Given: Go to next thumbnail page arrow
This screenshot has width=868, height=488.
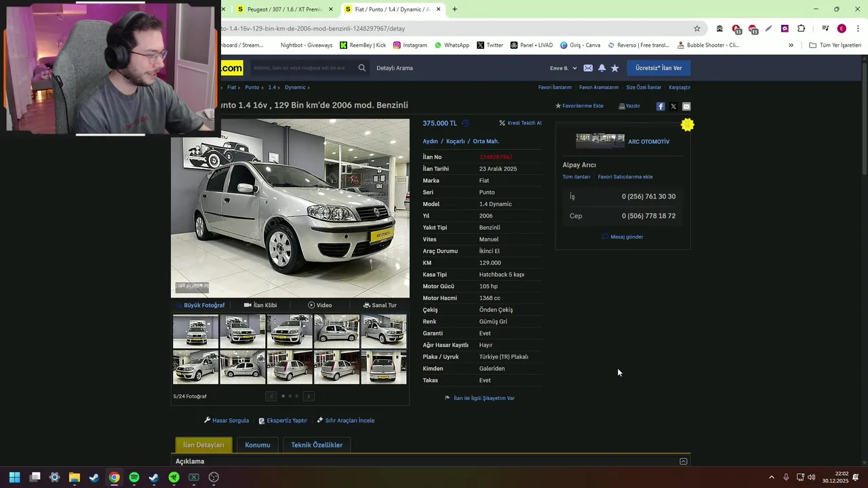Looking at the screenshot, I should pyautogui.click(x=309, y=396).
